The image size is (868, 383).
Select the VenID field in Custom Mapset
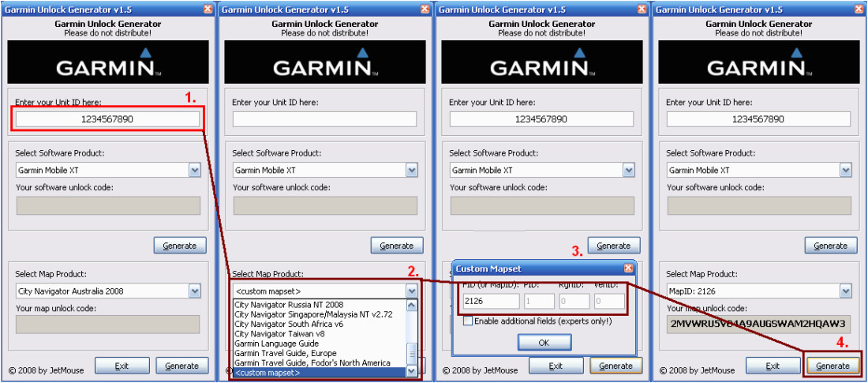click(609, 302)
